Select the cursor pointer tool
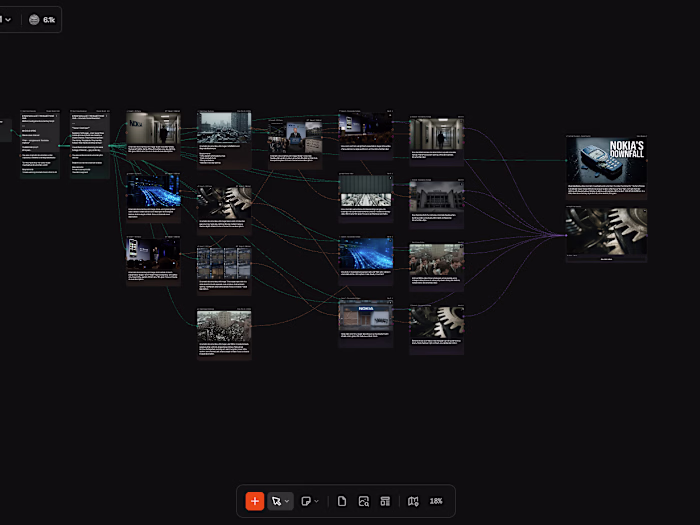 [x=276, y=501]
